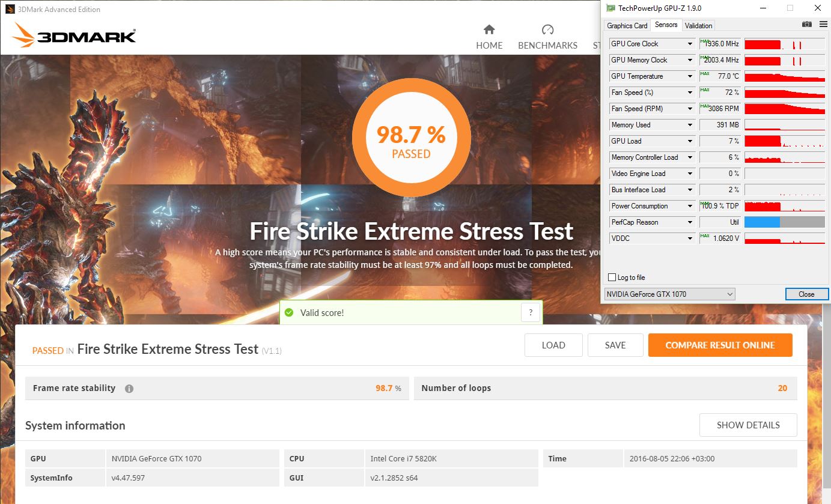
Task: Open the VDDC sensor dropdown
Action: point(690,238)
